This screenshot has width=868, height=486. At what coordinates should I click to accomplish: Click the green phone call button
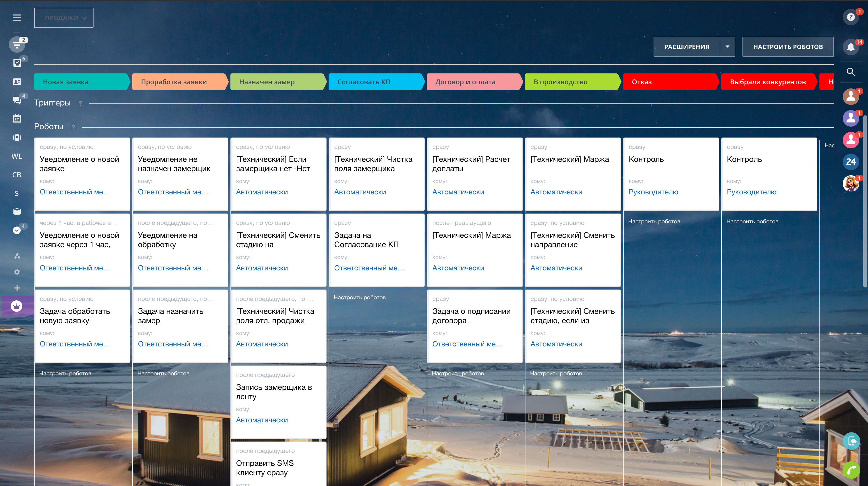[x=851, y=470]
